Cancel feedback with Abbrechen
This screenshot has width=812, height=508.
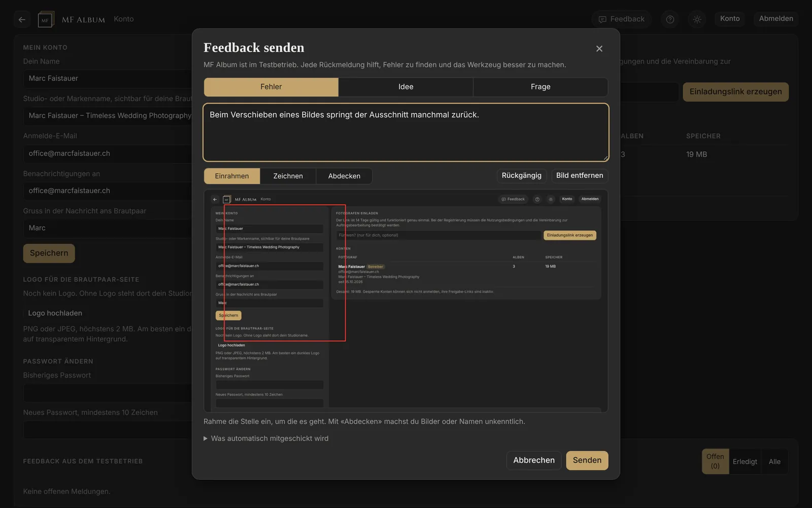pyautogui.click(x=534, y=460)
